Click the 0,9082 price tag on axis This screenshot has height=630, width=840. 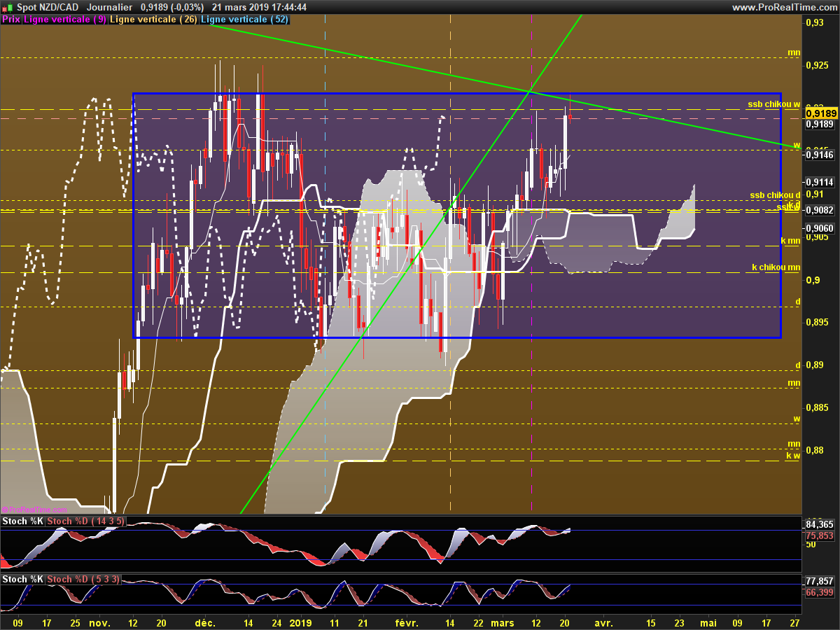(820, 210)
